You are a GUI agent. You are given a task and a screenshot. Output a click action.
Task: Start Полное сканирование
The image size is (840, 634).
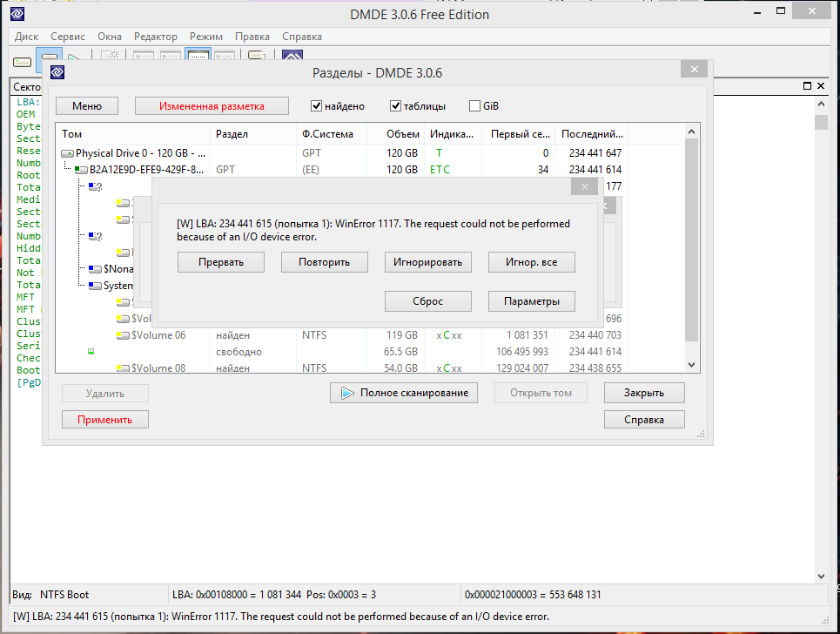(403, 393)
